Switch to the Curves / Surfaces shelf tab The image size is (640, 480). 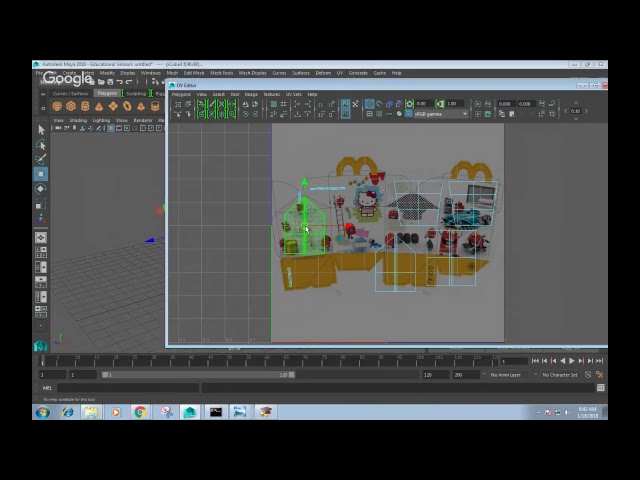point(70,93)
